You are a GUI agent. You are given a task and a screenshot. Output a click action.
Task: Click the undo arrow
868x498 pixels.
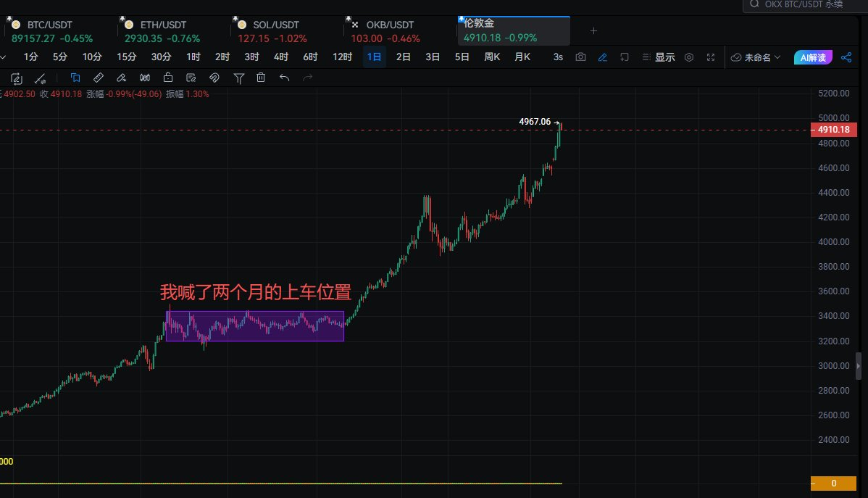point(284,78)
